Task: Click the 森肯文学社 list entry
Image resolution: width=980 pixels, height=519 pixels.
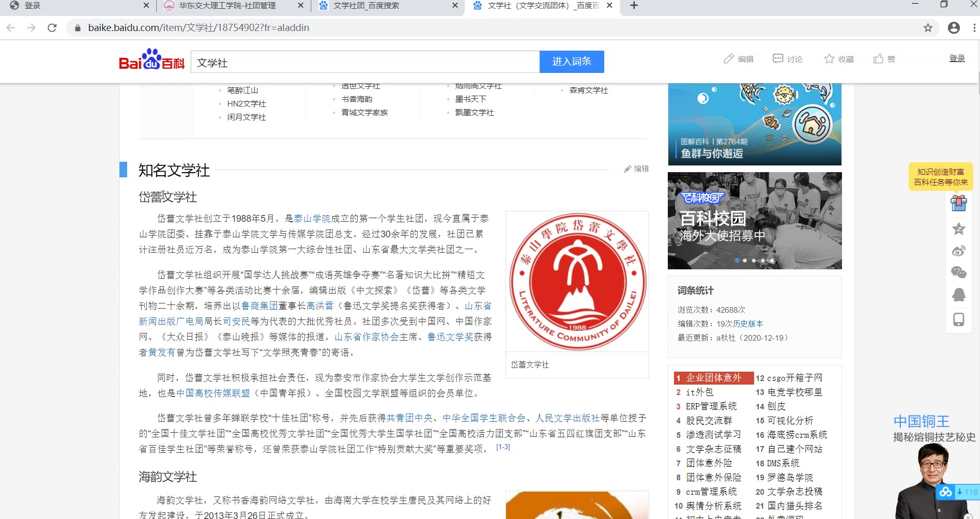Action: click(589, 90)
